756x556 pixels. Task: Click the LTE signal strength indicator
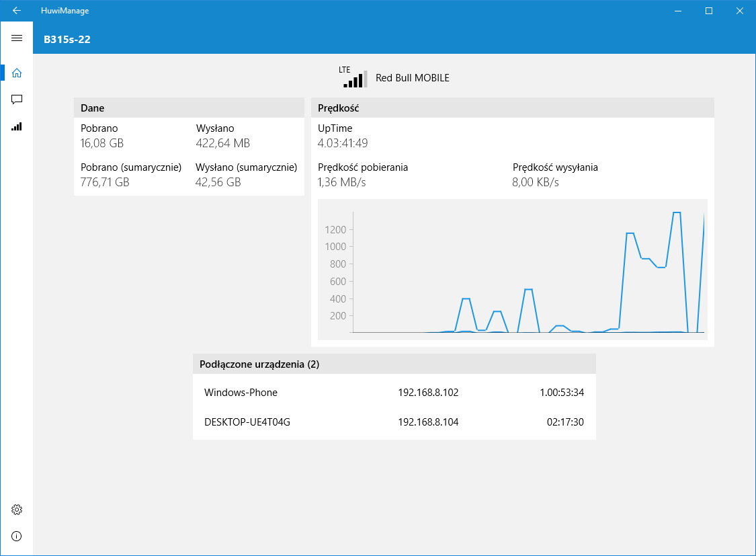(x=353, y=77)
